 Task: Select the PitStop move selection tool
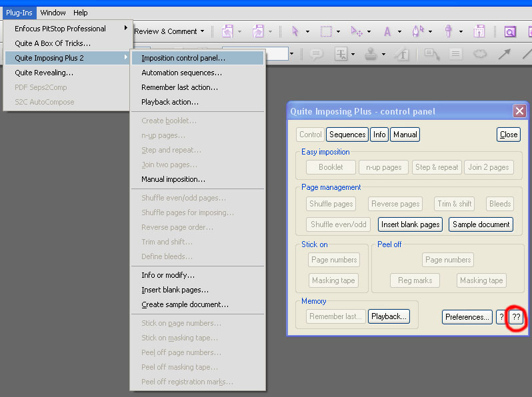(356, 31)
